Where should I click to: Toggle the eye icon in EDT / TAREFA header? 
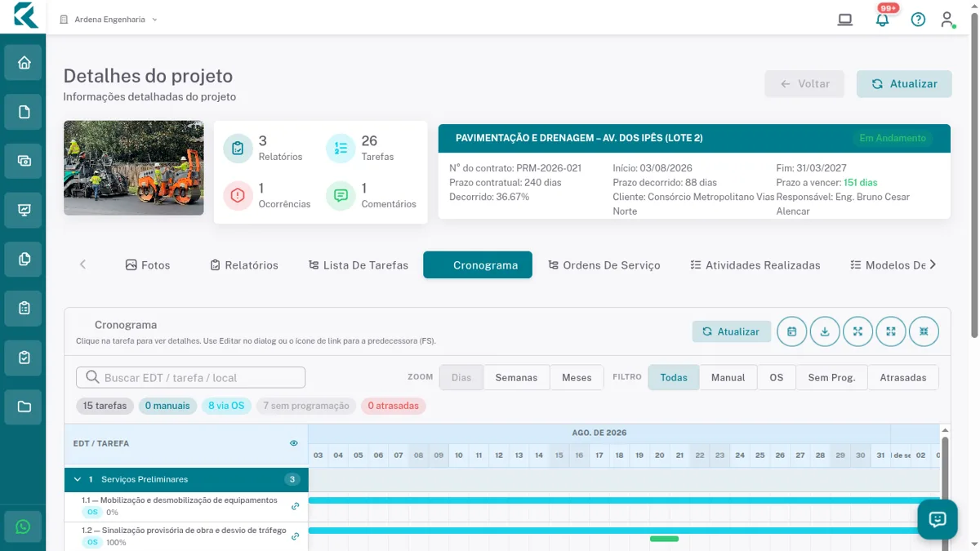(294, 443)
